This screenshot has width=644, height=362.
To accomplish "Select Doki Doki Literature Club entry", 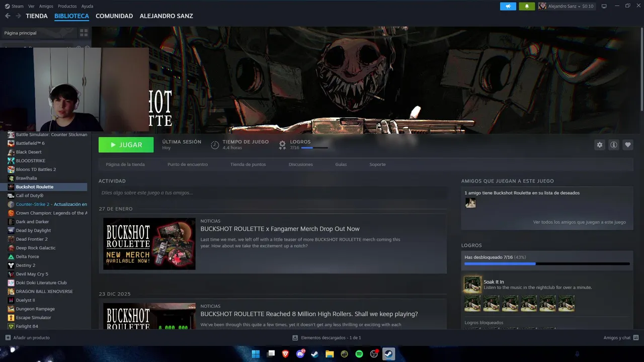I will 41,283.
